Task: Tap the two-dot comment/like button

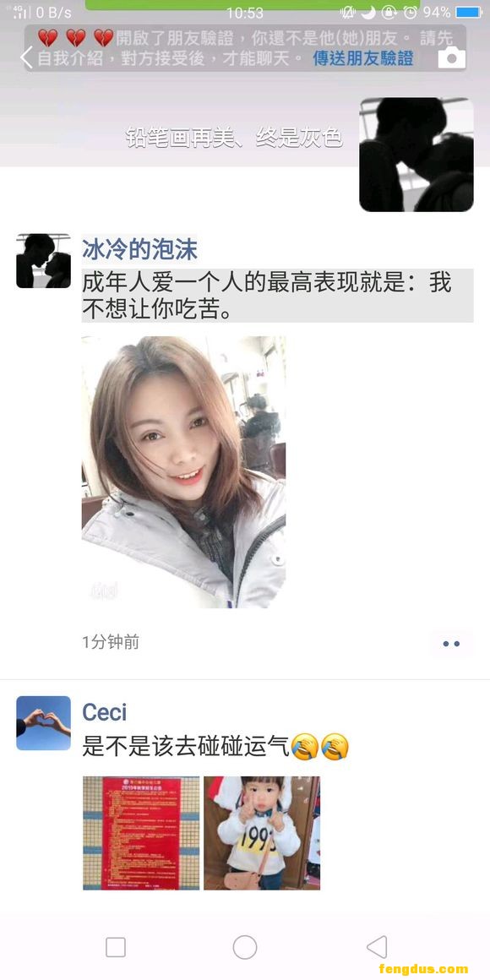Action: coord(451,643)
